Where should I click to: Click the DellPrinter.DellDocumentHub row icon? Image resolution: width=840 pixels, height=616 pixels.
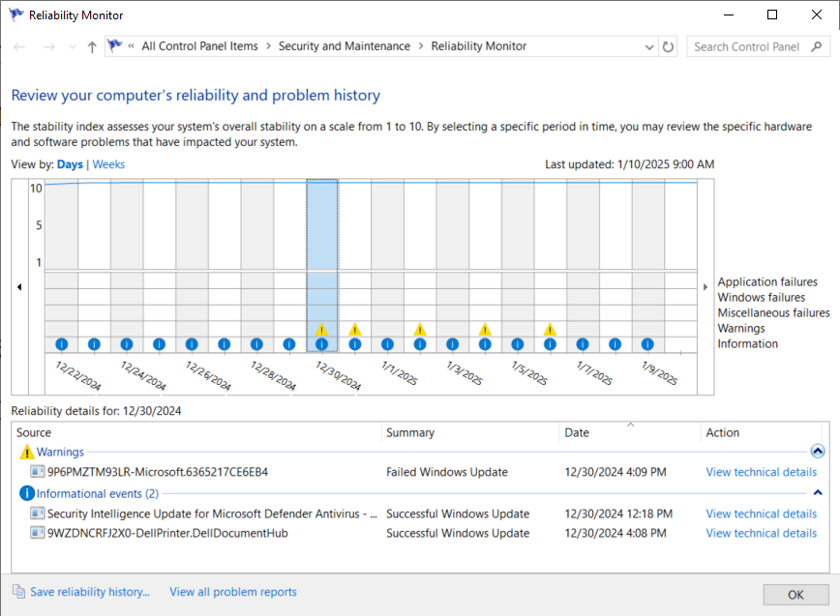[38, 533]
